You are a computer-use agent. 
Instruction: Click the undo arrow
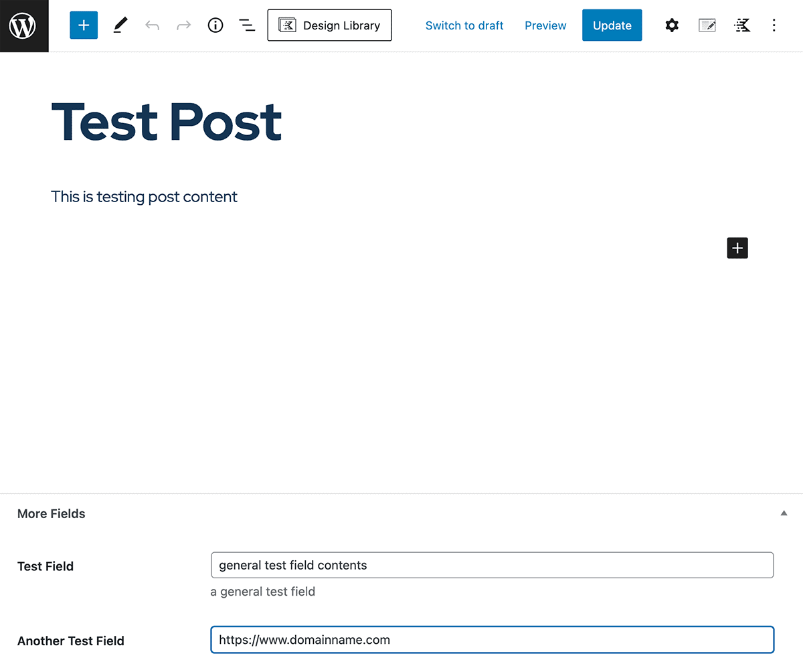click(x=152, y=25)
